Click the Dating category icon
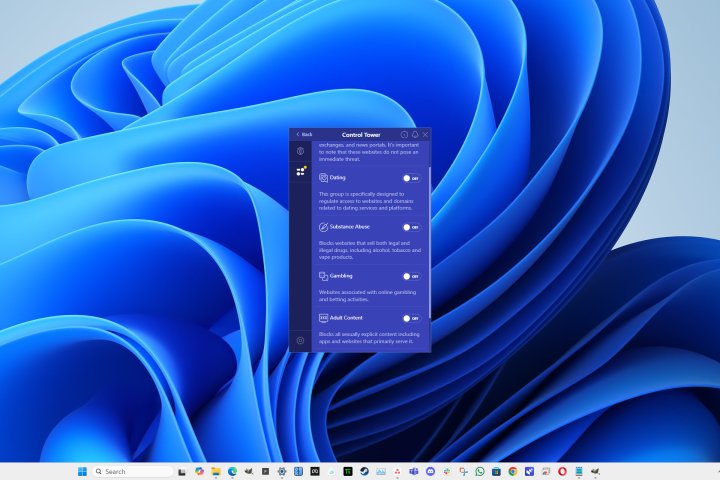The height and width of the screenshot is (480, 720). tap(324, 178)
